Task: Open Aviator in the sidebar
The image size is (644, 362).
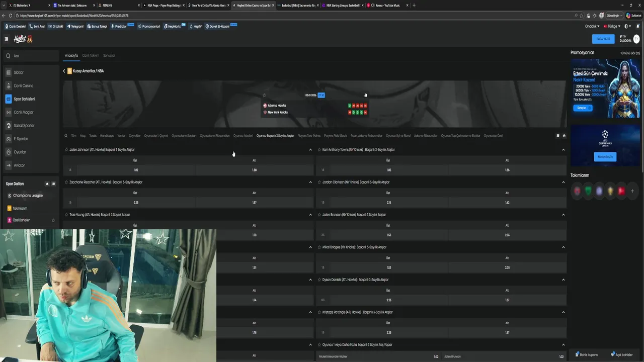Action: (x=31, y=165)
